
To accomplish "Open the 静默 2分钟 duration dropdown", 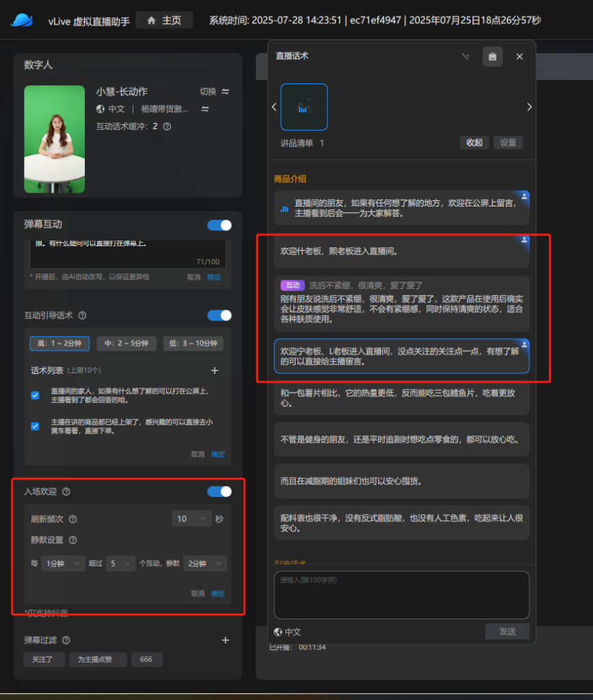I will [205, 564].
